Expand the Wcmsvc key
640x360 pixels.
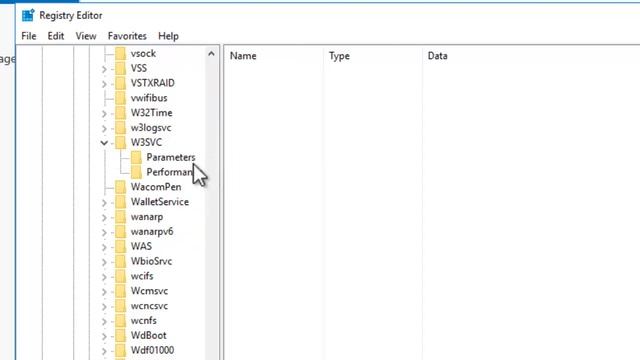[104, 291]
